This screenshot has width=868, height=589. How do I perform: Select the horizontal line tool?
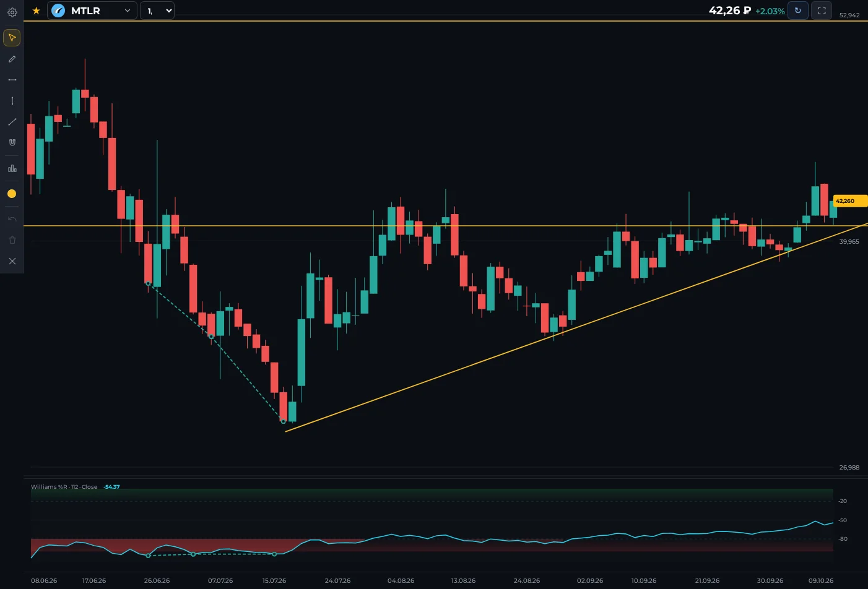pos(12,80)
